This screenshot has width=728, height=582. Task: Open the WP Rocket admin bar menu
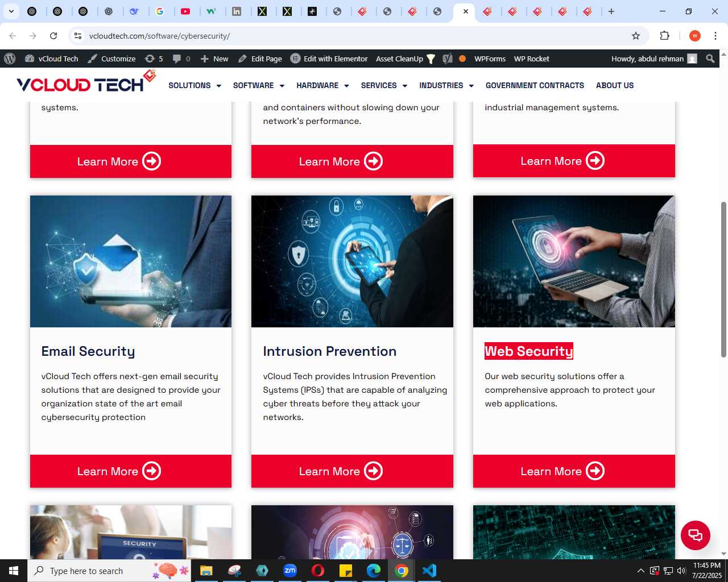pyautogui.click(x=531, y=59)
